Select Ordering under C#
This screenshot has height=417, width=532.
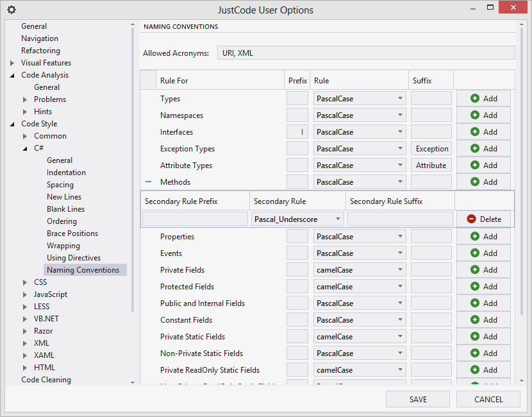[x=62, y=221]
